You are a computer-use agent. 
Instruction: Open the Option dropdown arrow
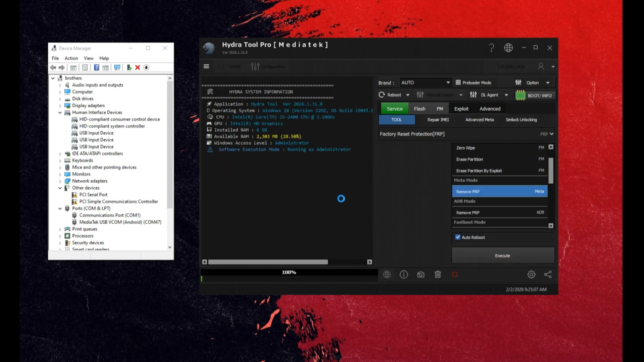[548, 83]
